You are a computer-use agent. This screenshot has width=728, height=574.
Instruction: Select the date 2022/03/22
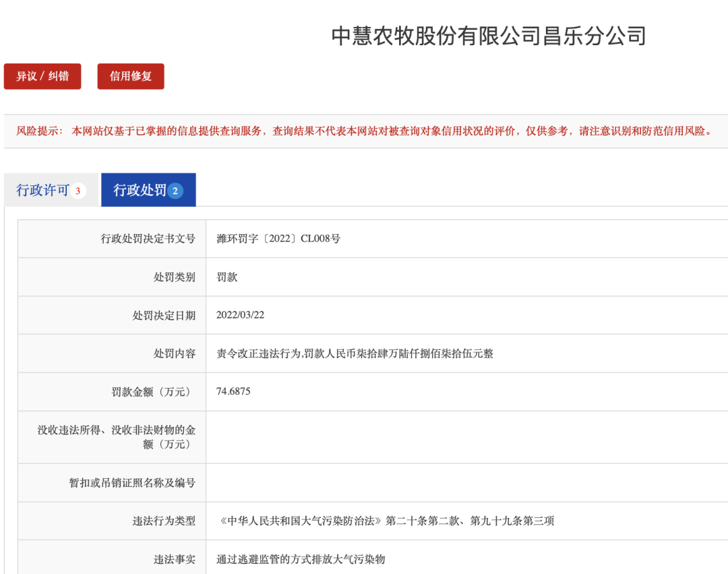240,315
